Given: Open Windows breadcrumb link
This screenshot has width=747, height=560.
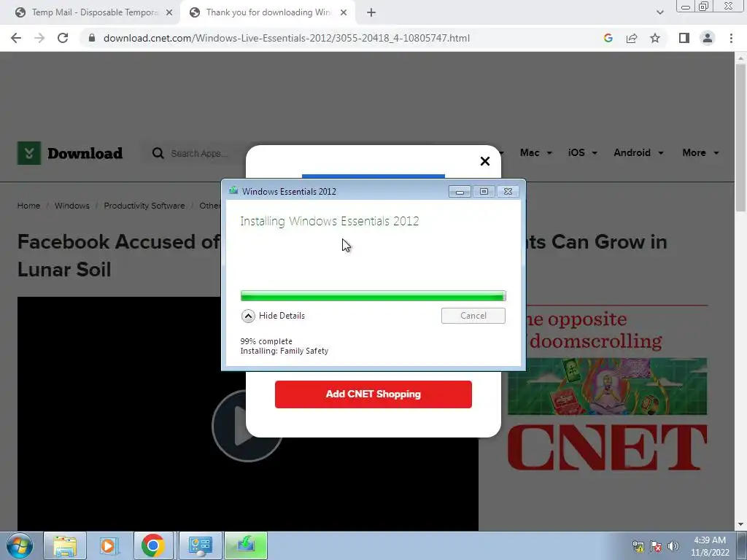Looking at the screenshot, I should pos(72,206).
